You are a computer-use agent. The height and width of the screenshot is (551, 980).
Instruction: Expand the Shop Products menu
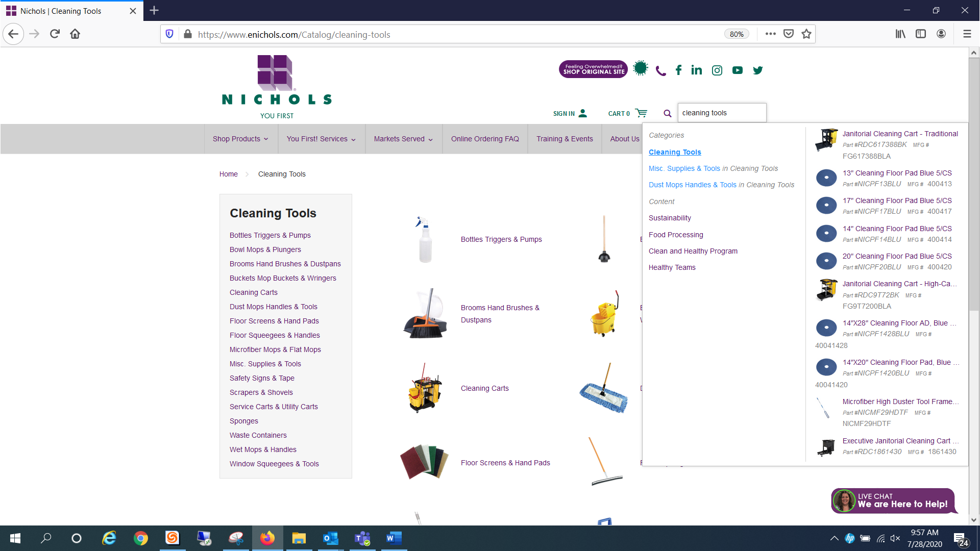(x=240, y=139)
